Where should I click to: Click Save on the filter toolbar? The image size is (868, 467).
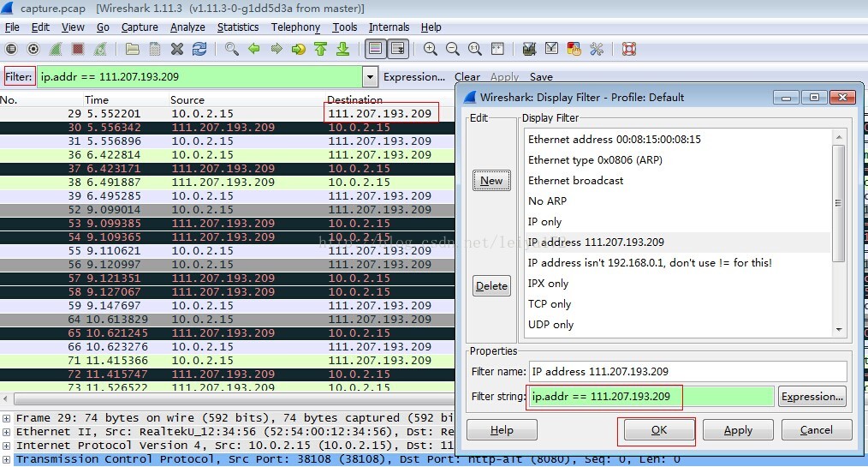click(x=541, y=76)
